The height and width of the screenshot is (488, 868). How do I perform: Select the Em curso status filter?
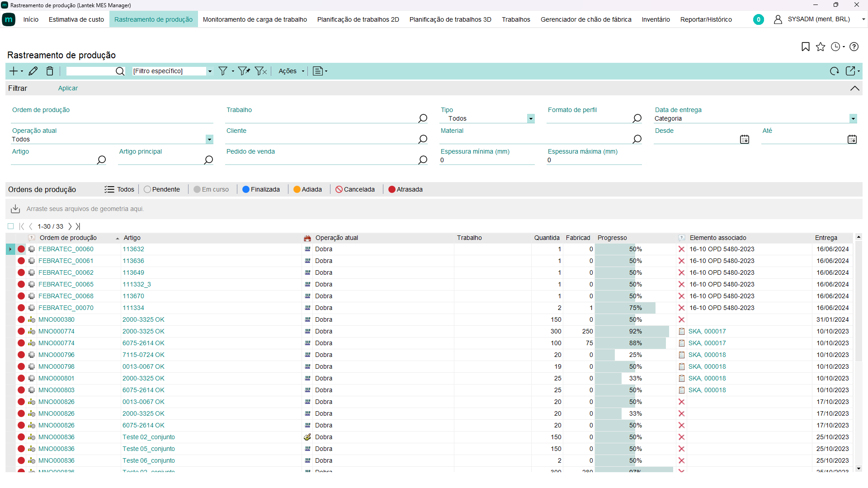tap(211, 189)
